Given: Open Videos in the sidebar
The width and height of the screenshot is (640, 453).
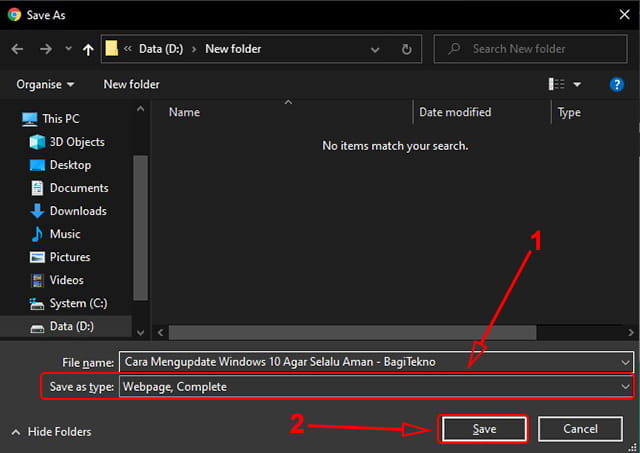Looking at the screenshot, I should [x=67, y=280].
